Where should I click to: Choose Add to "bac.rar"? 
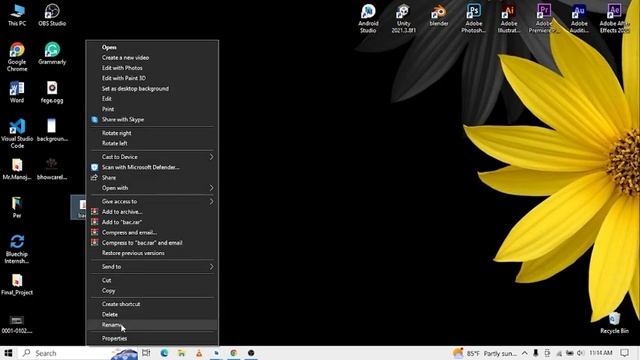(x=152, y=222)
